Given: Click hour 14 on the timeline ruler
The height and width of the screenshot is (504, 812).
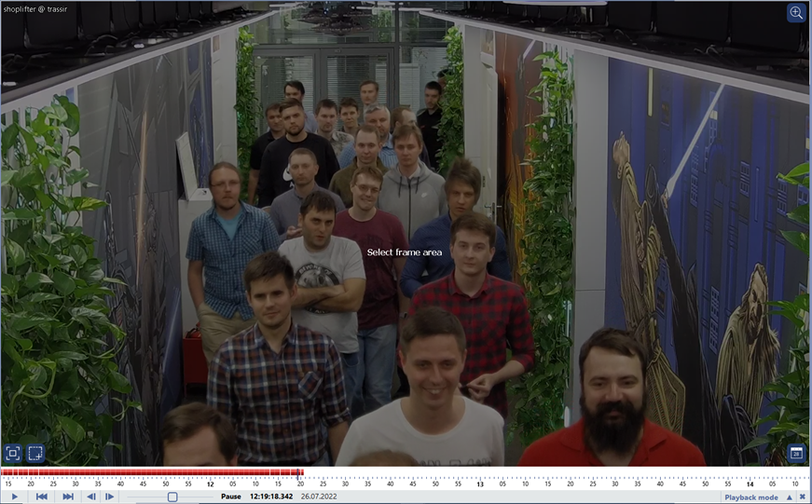Looking at the screenshot, I should pos(750,484).
